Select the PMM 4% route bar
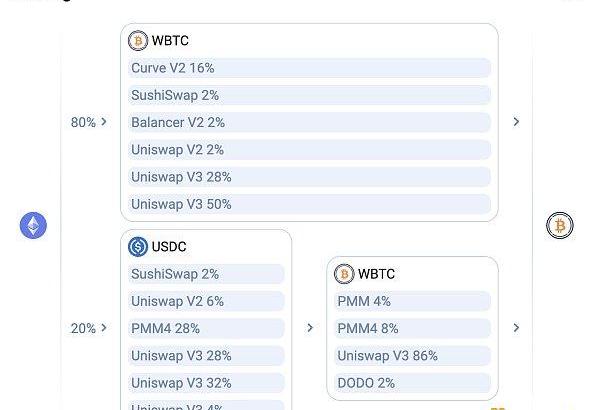 [x=412, y=301]
